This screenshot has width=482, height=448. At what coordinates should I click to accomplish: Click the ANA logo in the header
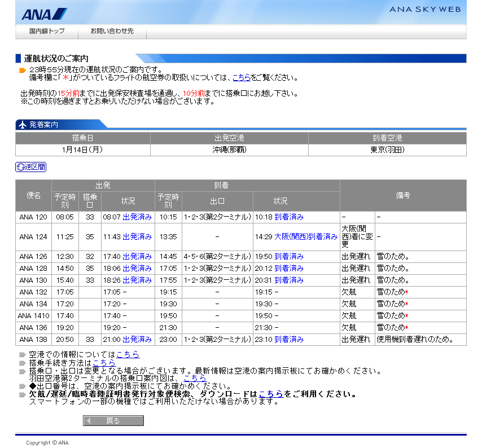[44, 14]
